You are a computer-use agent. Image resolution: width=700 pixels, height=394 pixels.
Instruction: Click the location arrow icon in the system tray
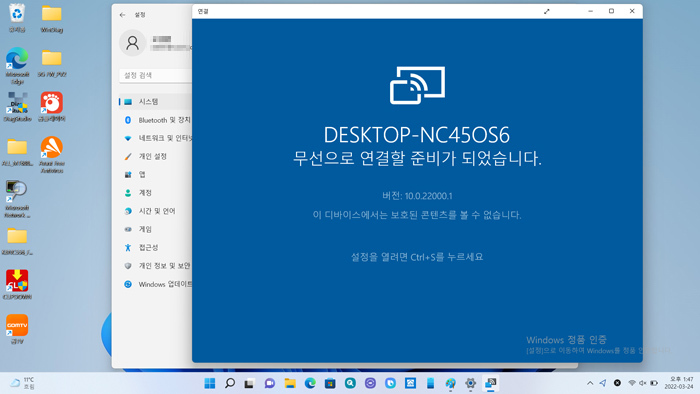click(x=603, y=383)
